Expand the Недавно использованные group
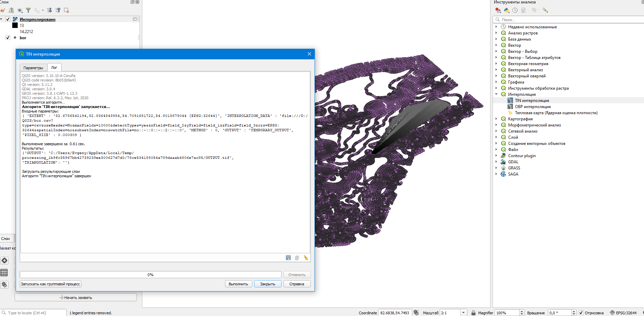 (496, 27)
